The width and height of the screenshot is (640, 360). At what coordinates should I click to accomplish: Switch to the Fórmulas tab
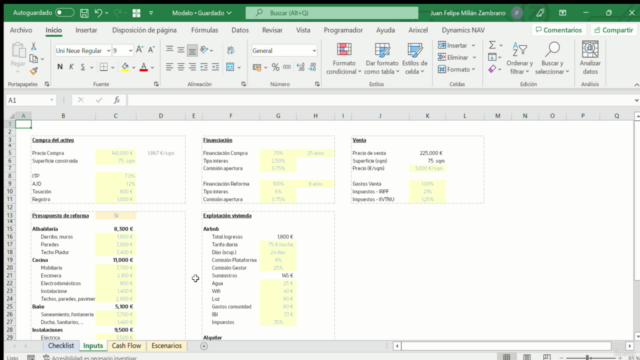pos(204,30)
